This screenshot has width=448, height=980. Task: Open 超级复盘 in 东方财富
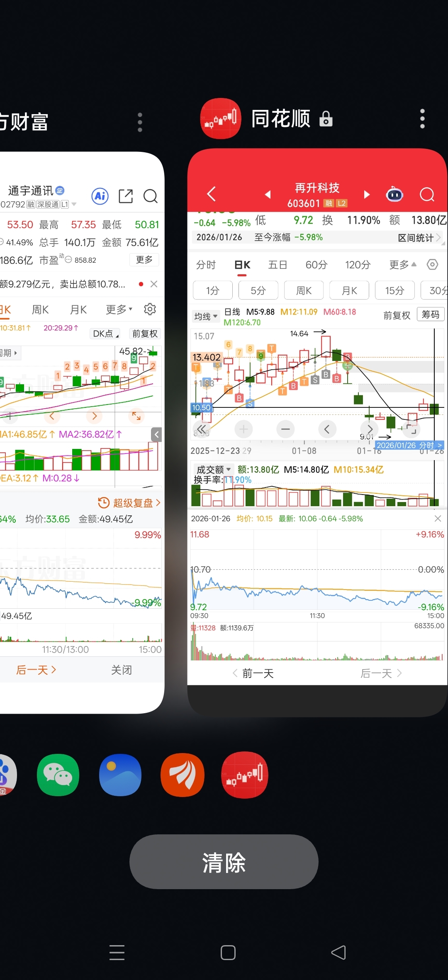[x=129, y=503]
